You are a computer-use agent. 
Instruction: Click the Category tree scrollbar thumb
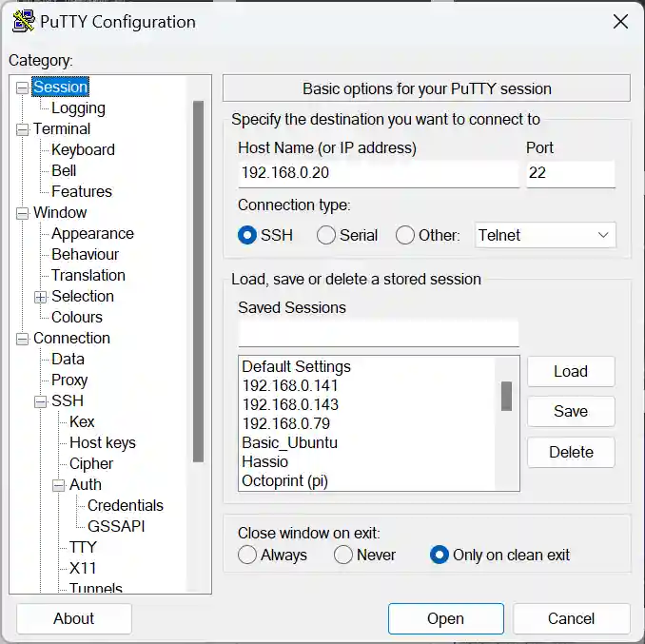tap(198, 282)
